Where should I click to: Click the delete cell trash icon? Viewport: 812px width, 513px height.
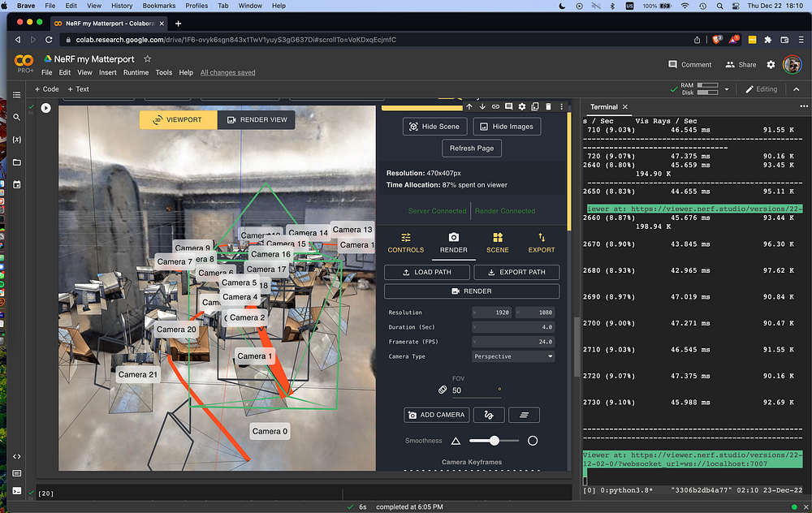coord(549,106)
